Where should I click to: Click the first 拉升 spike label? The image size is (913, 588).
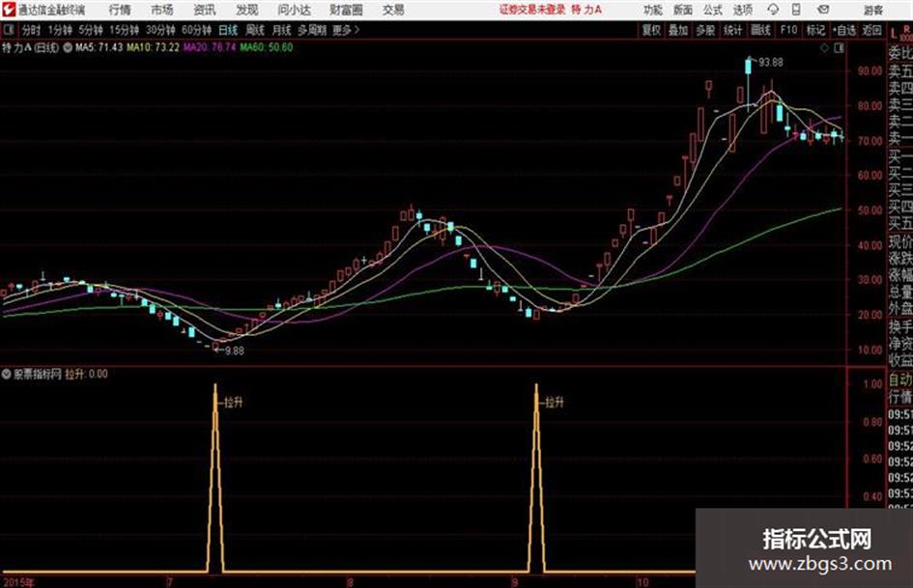tap(234, 403)
